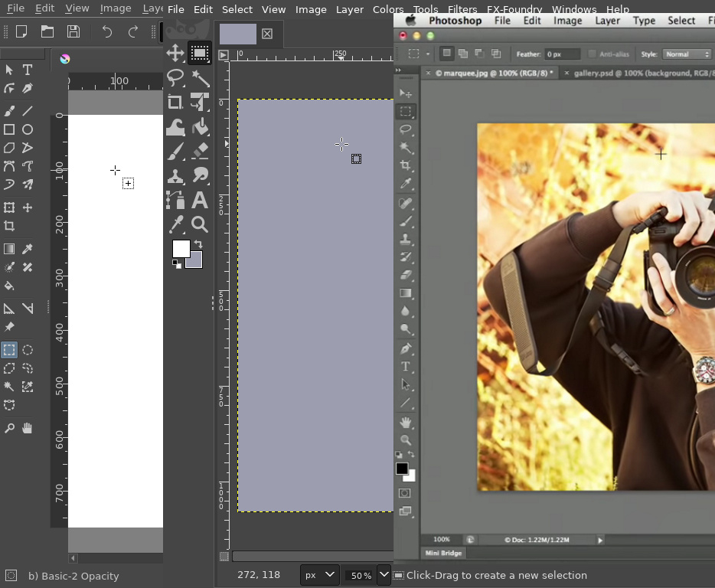The width and height of the screenshot is (715, 588).
Task: Enable the Anti-alias checkbox
Action: tap(592, 54)
